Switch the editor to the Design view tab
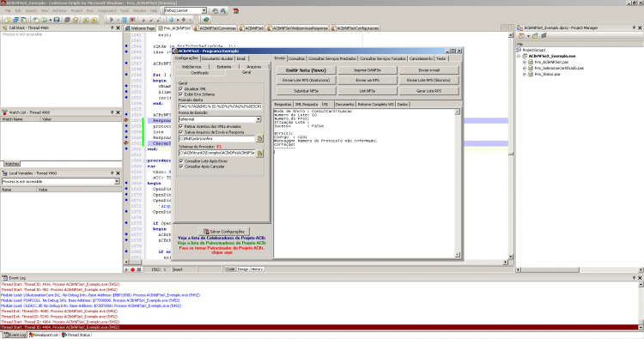Viewport: 644px width, 339px height. [243, 269]
